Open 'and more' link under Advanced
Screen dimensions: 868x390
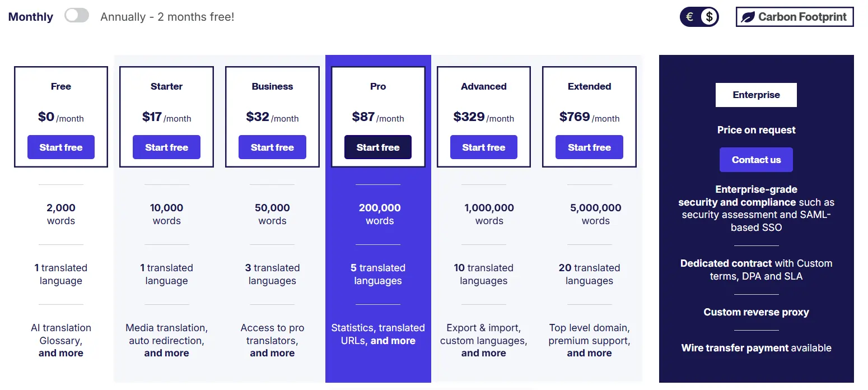(484, 353)
